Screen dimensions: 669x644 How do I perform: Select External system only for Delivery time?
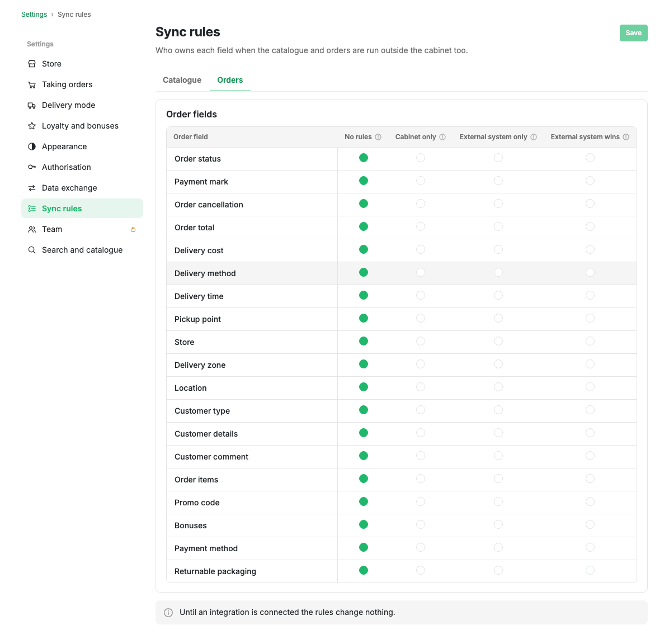[498, 296]
